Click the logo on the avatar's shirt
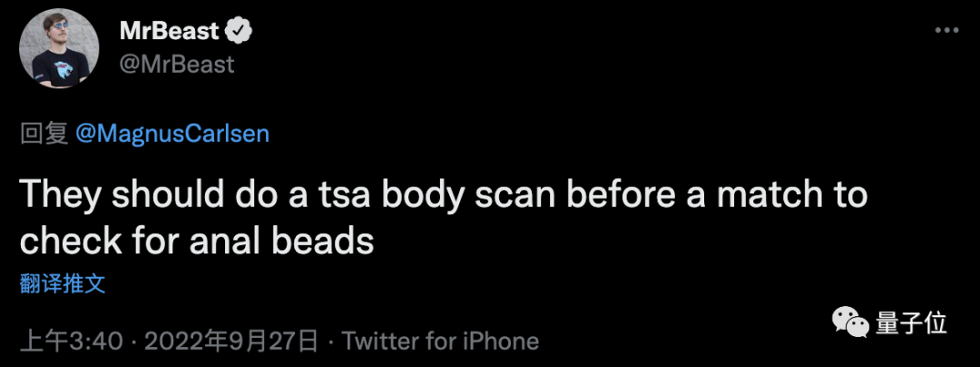Screen dimensions: 980x367 [62, 67]
